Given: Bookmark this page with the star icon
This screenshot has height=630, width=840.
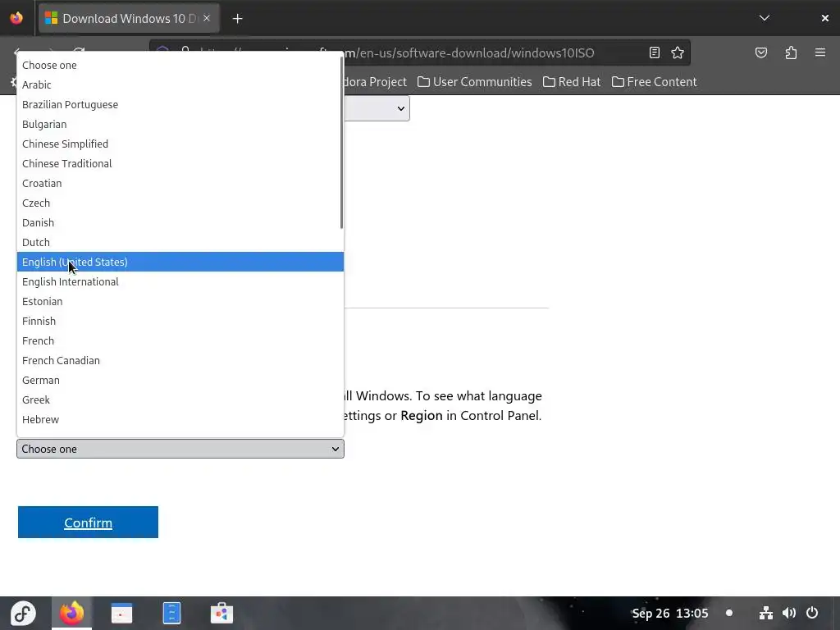Looking at the screenshot, I should 678,52.
